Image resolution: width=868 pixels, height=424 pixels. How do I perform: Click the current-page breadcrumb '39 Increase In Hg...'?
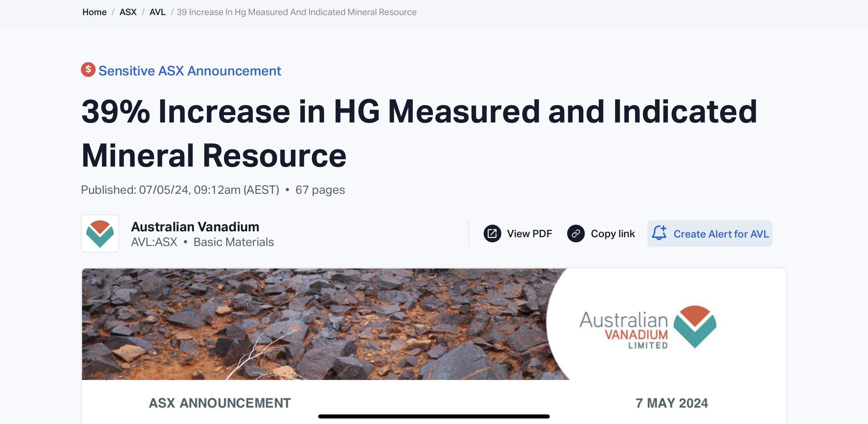pyautogui.click(x=296, y=12)
